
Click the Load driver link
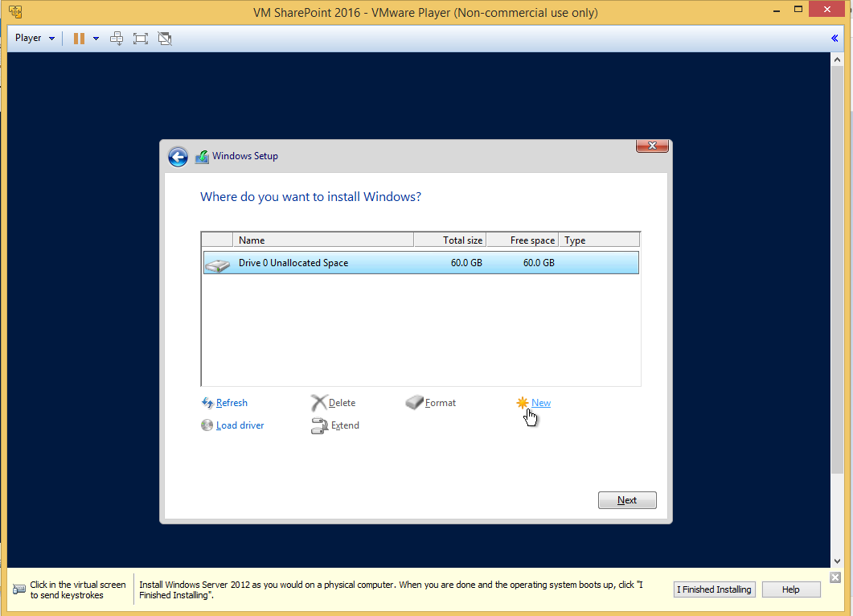click(x=240, y=425)
